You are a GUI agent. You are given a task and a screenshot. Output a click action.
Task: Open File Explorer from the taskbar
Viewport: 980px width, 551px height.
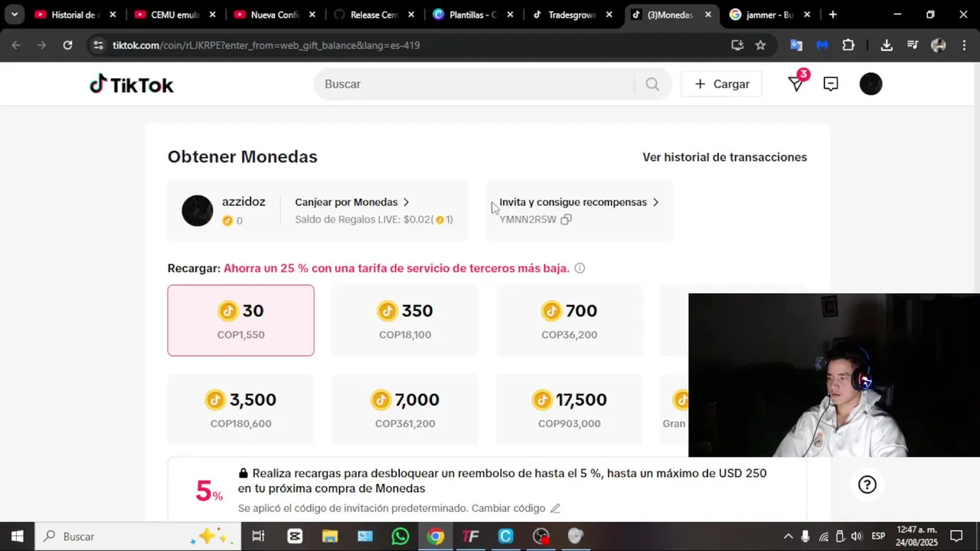[x=330, y=536]
